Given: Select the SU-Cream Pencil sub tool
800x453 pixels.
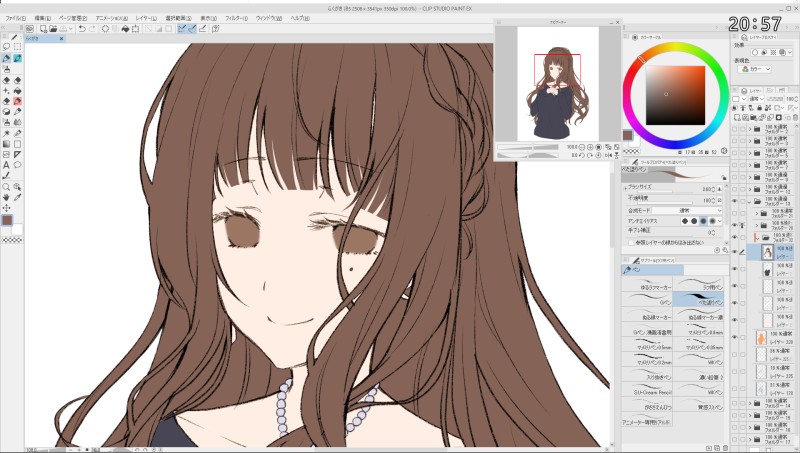Looking at the screenshot, I should [647, 389].
